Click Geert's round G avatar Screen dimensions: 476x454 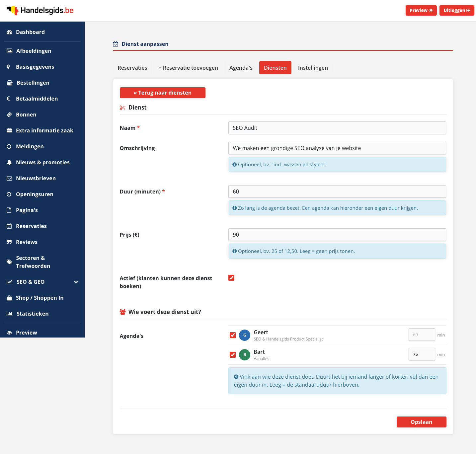click(x=245, y=335)
